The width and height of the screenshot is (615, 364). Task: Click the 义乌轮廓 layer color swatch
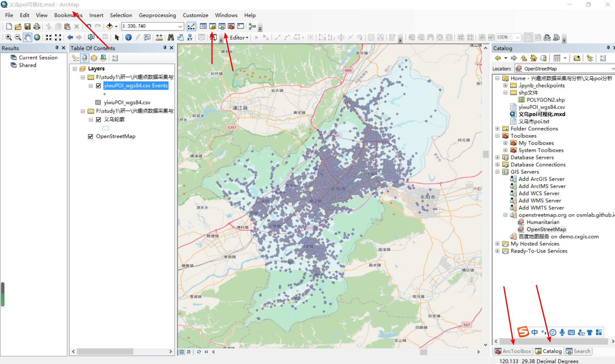click(x=105, y=128)
